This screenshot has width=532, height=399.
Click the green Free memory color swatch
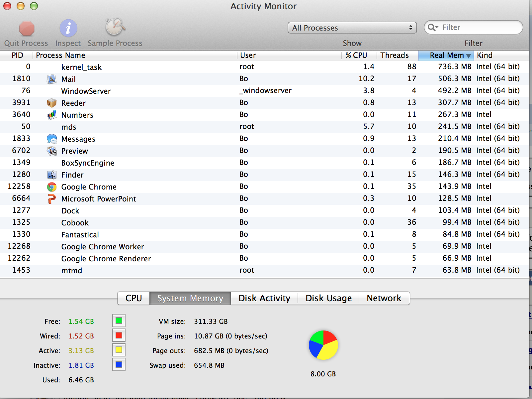(x=119, y=321)
